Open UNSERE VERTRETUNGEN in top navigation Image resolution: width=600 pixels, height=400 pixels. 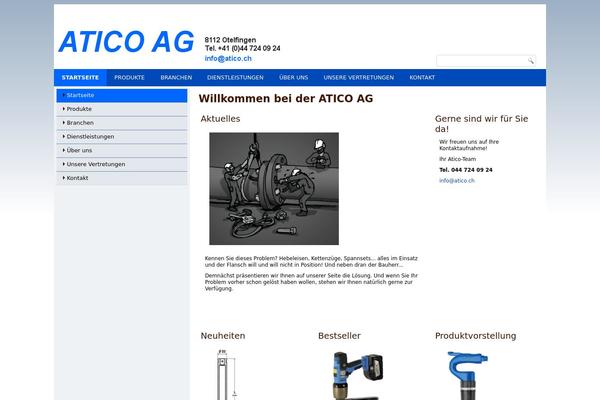tap(359, 77)
